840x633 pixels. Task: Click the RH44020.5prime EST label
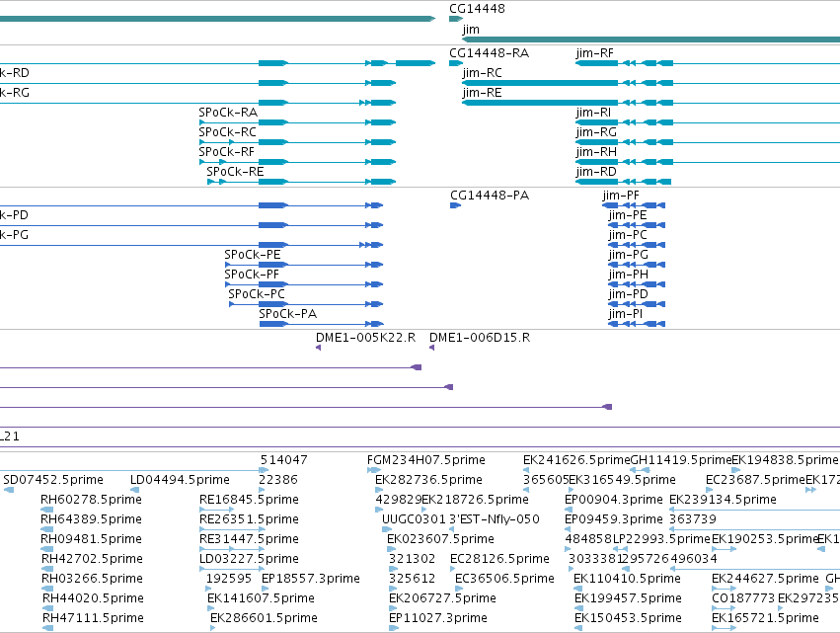(93, 598)
